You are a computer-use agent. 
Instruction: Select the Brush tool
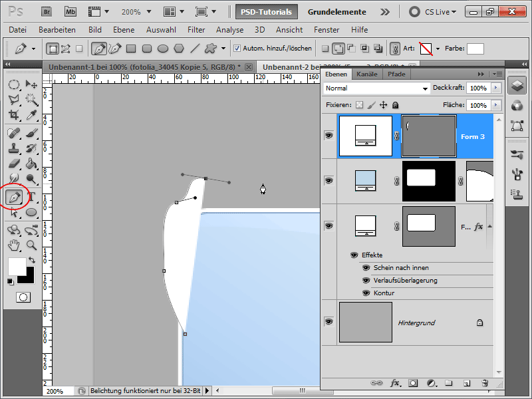(31, 133)
